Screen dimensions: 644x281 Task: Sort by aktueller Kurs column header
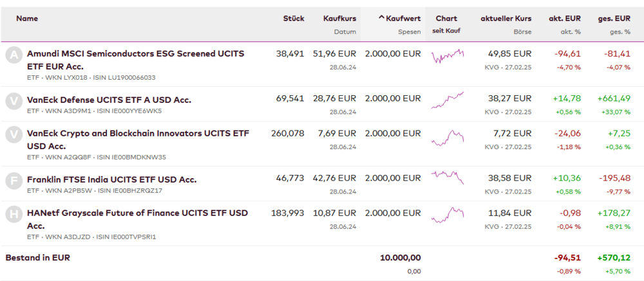(506, 19)
